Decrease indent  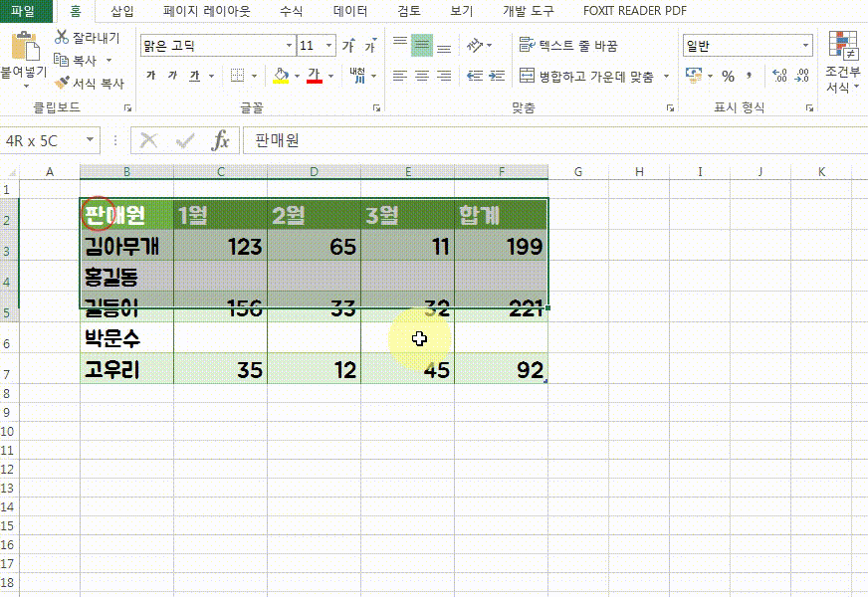click(x=475, y=76)
